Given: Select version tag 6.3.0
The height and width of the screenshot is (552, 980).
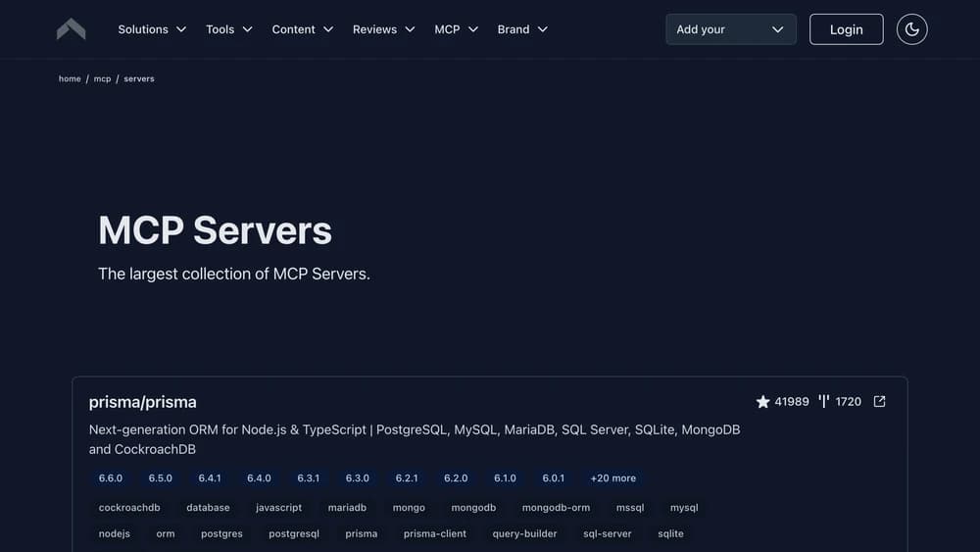Looking at the screenshot, I should (358, 478).
